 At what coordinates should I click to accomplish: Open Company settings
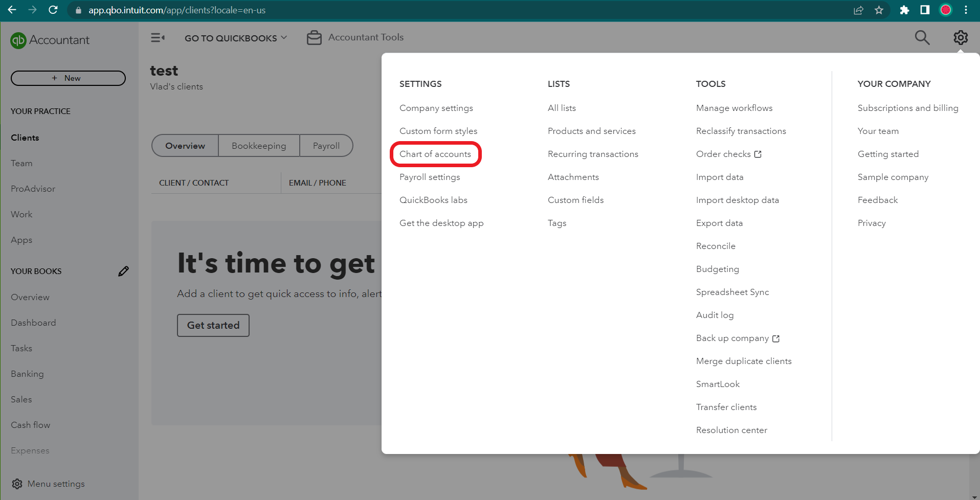(436, 108)
